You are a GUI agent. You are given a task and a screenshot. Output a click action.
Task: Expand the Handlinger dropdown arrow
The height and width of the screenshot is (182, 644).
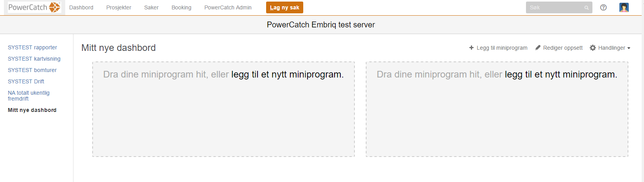(629, 48)
